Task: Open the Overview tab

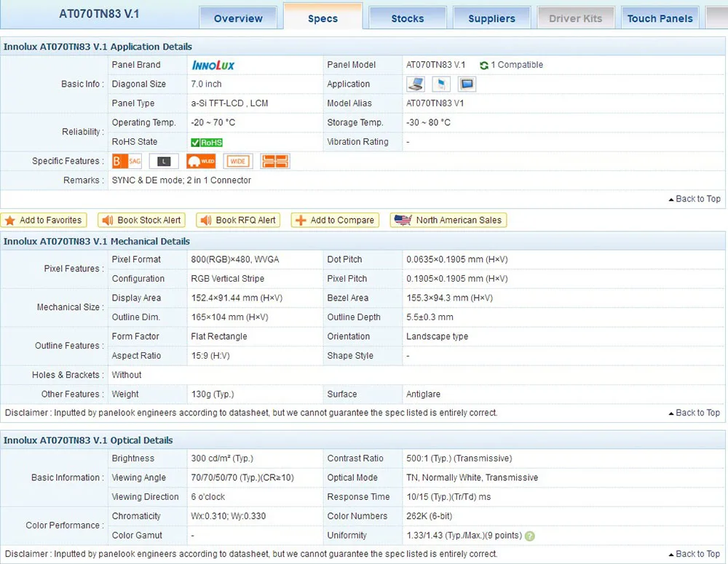Action: pos(238,18)
